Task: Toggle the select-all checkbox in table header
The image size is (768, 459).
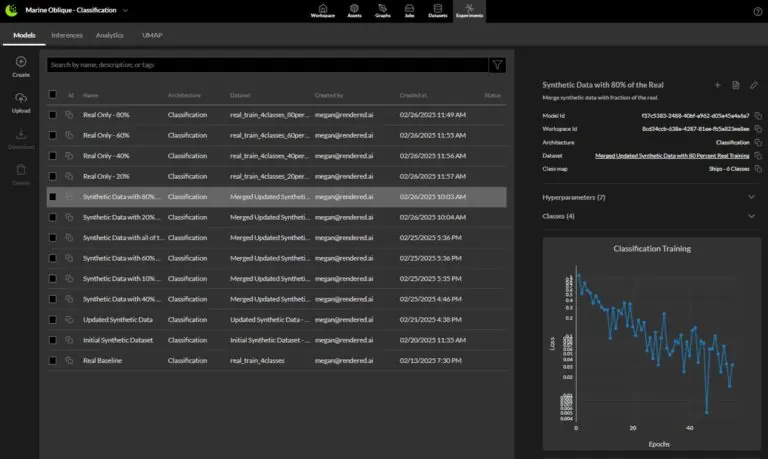Action: 53,95
